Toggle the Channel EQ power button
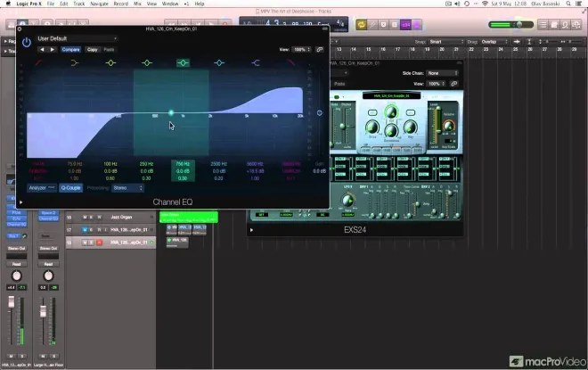The image size is (588, 370). (x=26, y=42)
